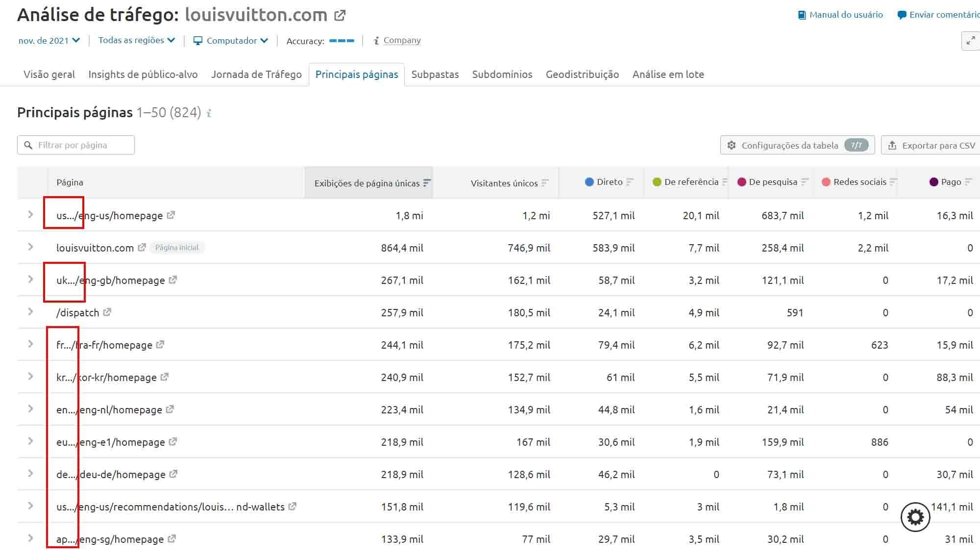Open external link for eng-us/homepage row

pyautogui.click(x=171, y=215)
